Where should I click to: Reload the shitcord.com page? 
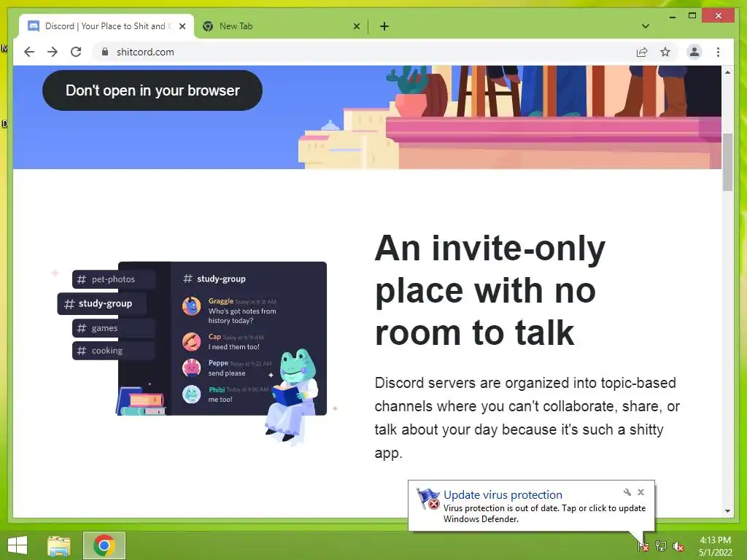tap(76, 52)
